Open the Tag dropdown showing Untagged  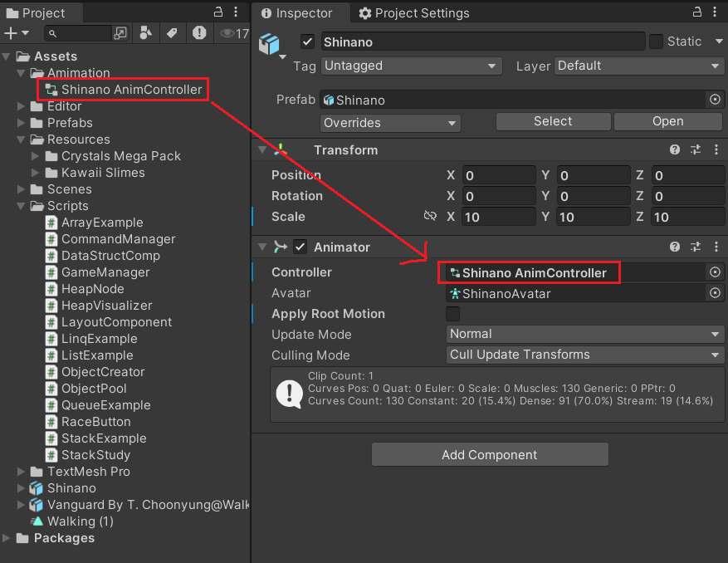click(x=412, y=66)
